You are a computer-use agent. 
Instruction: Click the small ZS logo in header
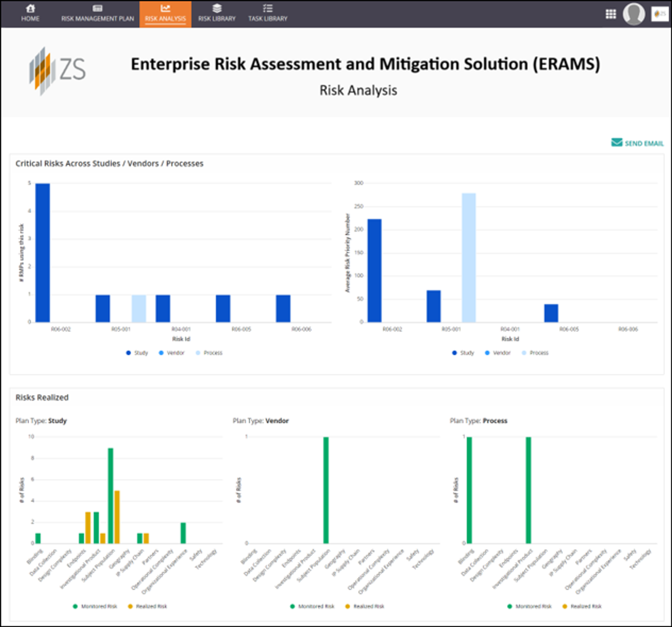tap(660, 14)
